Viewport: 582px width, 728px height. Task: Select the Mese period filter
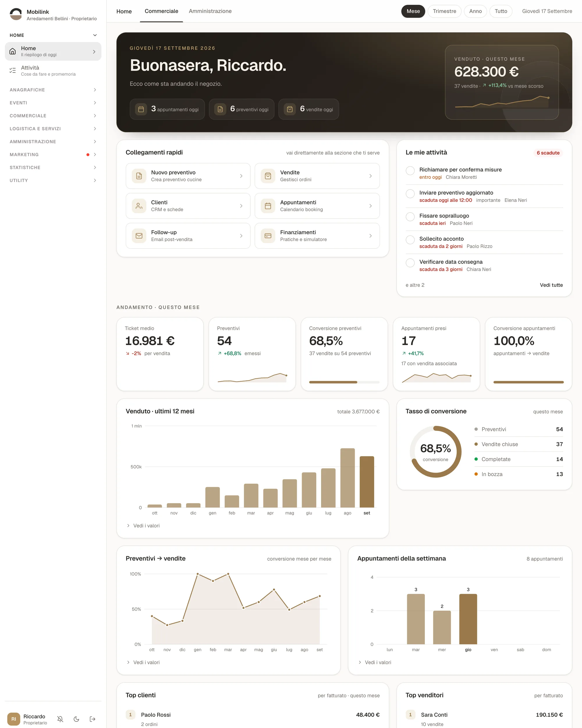click(x=413, y=11)
